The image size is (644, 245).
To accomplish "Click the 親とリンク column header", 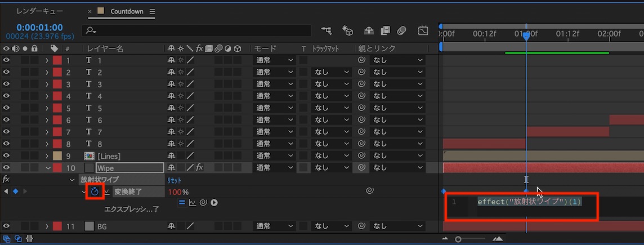I will 377,48.
